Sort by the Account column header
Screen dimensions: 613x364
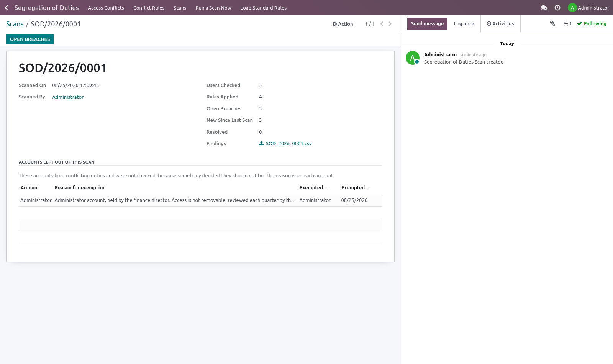[x=30, y=187]
